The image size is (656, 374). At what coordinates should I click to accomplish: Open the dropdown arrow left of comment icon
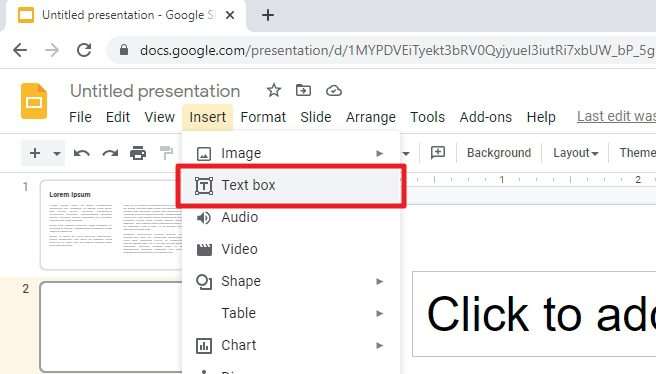[405, 154]
